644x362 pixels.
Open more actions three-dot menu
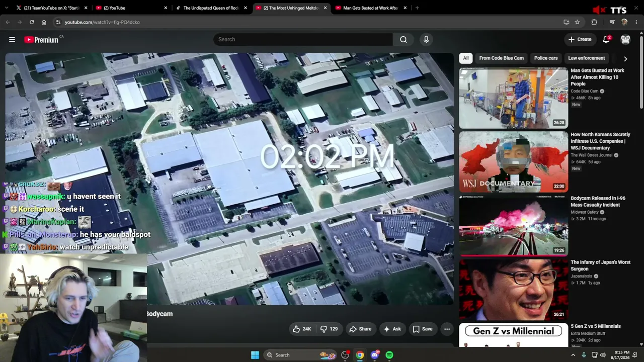click(x=447, y=329)
